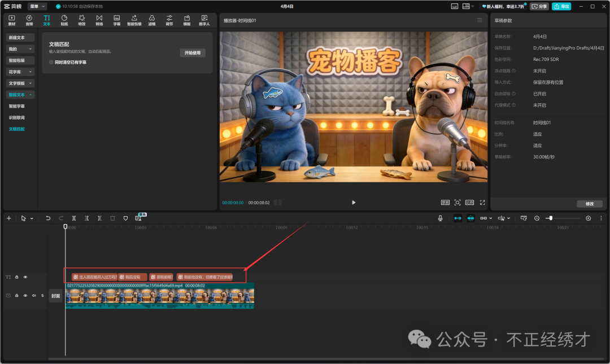The width and height of the screenshot is (610, 364).
Task: Switch to the 音频 audio tab
Action: coord(29,20)
